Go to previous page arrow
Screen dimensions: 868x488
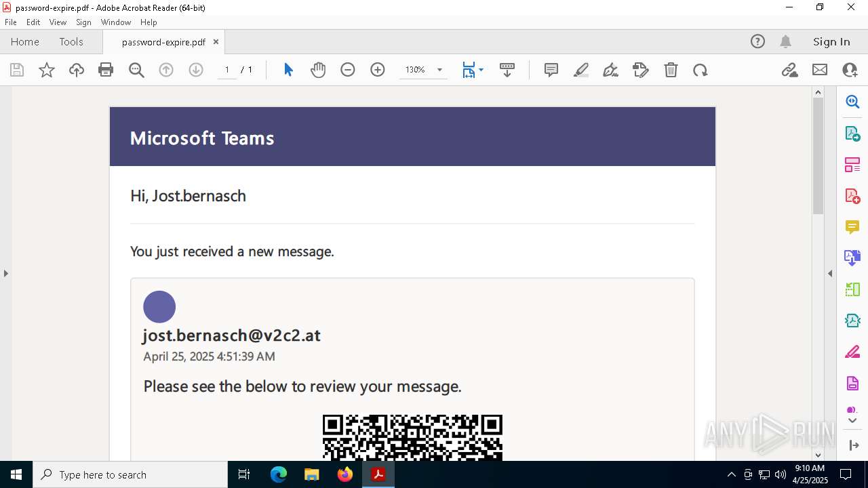pyautogui.click(x=166, y=70)
